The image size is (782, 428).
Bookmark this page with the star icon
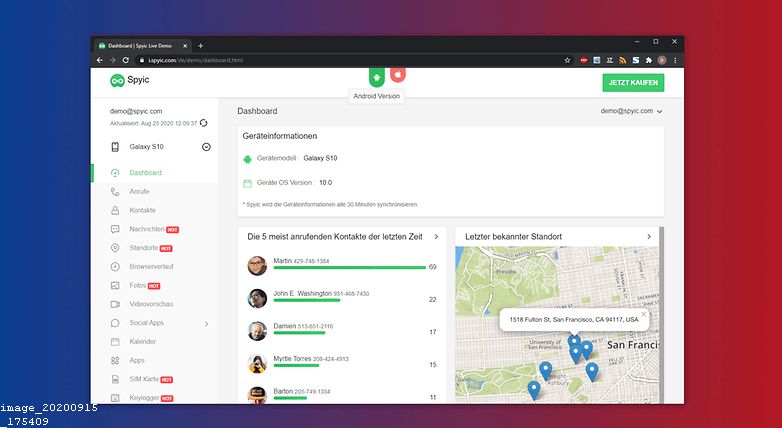pos(567,60)
